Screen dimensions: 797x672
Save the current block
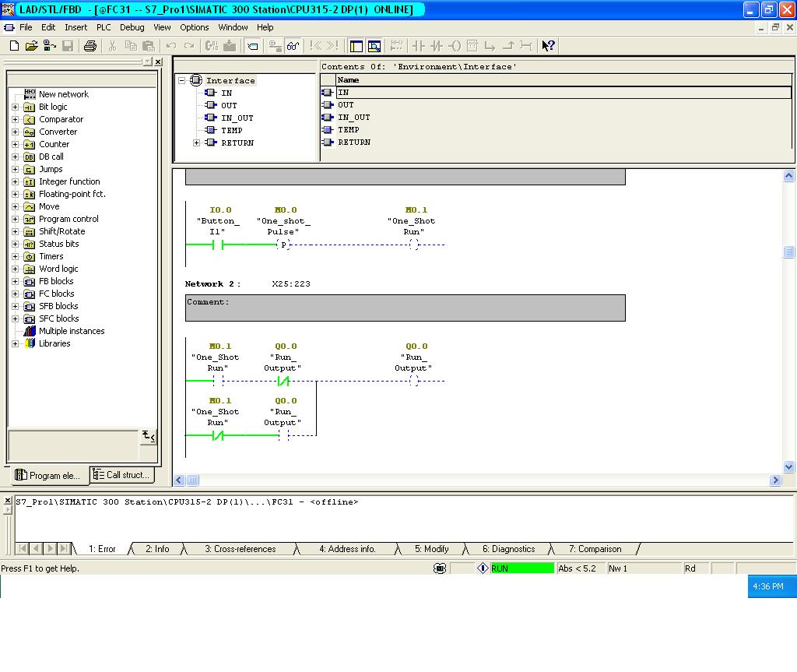68,47
